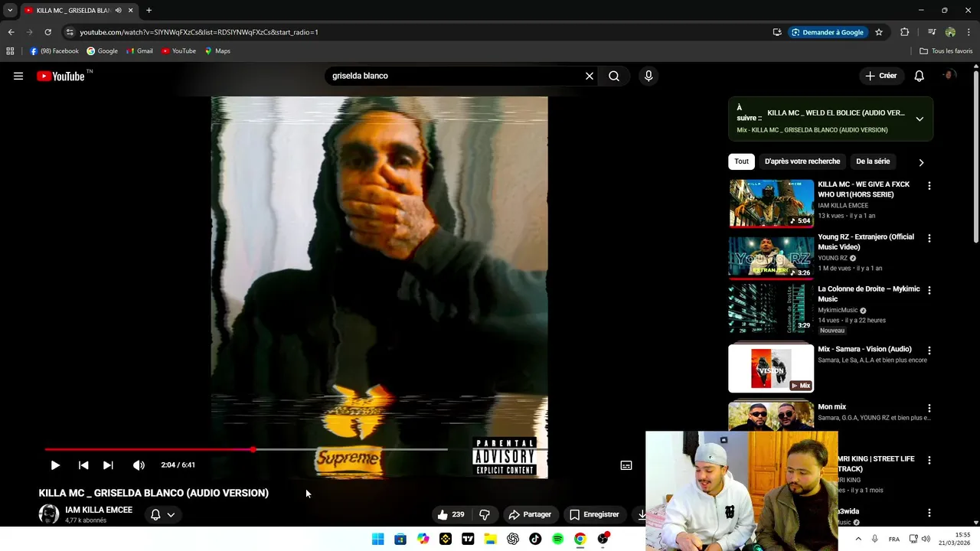This screenshot has height=551, width=980.
Task: Expand the À suivre mix playlist panel
Action: coord(920,119)
